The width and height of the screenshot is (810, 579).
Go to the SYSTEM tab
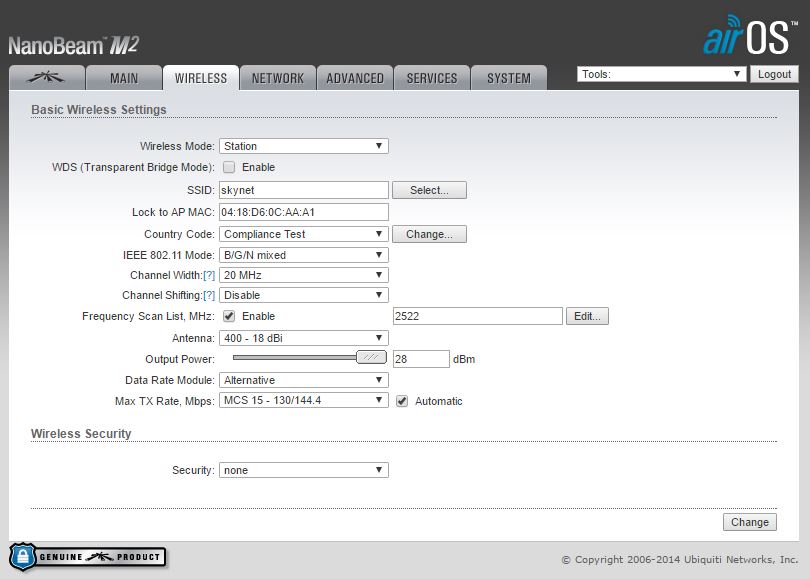tap(509, 78)
